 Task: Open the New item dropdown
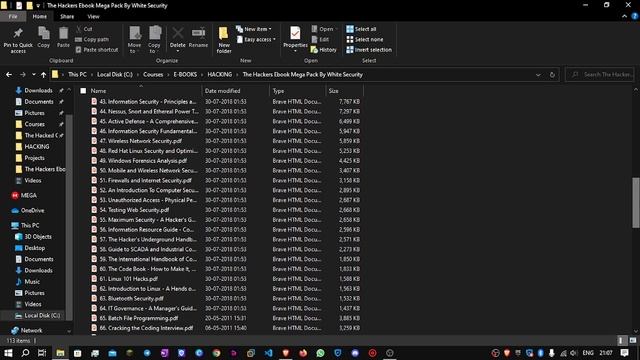[254, 29]
